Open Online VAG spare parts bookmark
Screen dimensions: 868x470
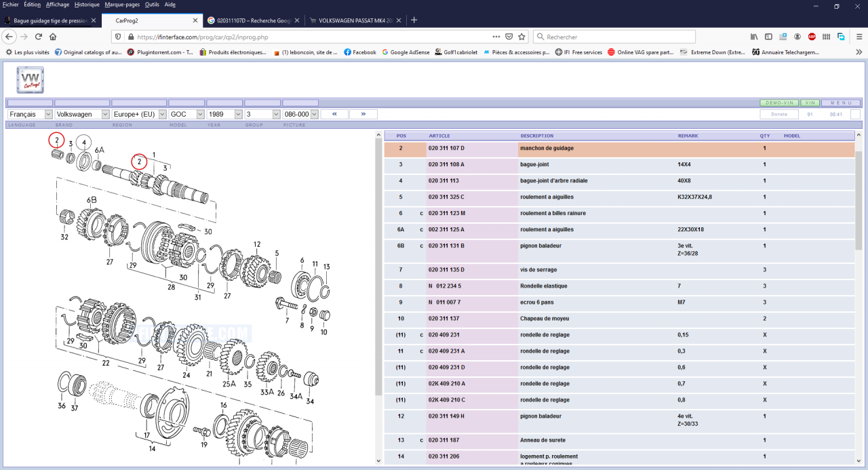point(641,52)
